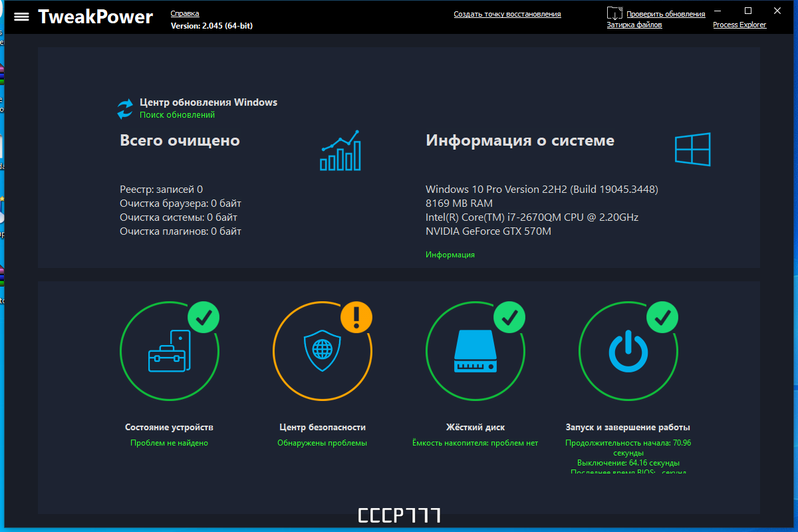Open the hard disk drive icon
Image resolution: width=798 pixels, height=532 pixels.
pos(475,352)
